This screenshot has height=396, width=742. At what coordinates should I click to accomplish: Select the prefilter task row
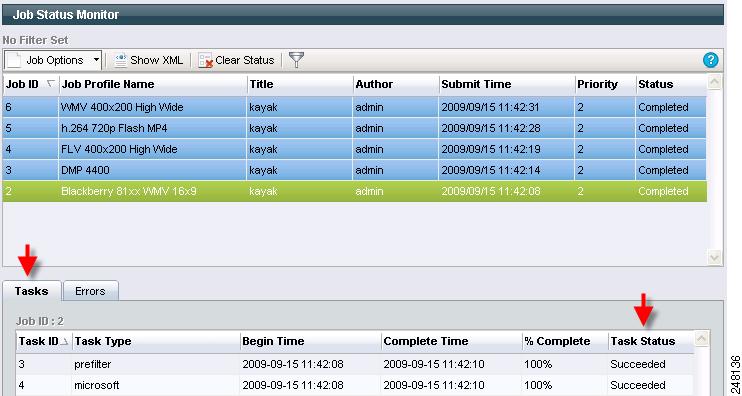click(x=355, y=364)
